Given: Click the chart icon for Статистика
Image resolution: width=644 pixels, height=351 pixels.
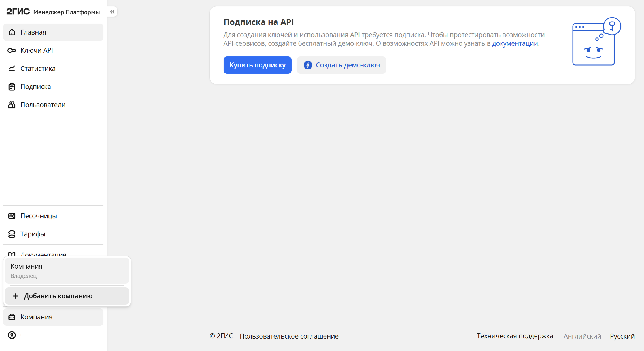Looking at the screenshot, I should (12, 69).
